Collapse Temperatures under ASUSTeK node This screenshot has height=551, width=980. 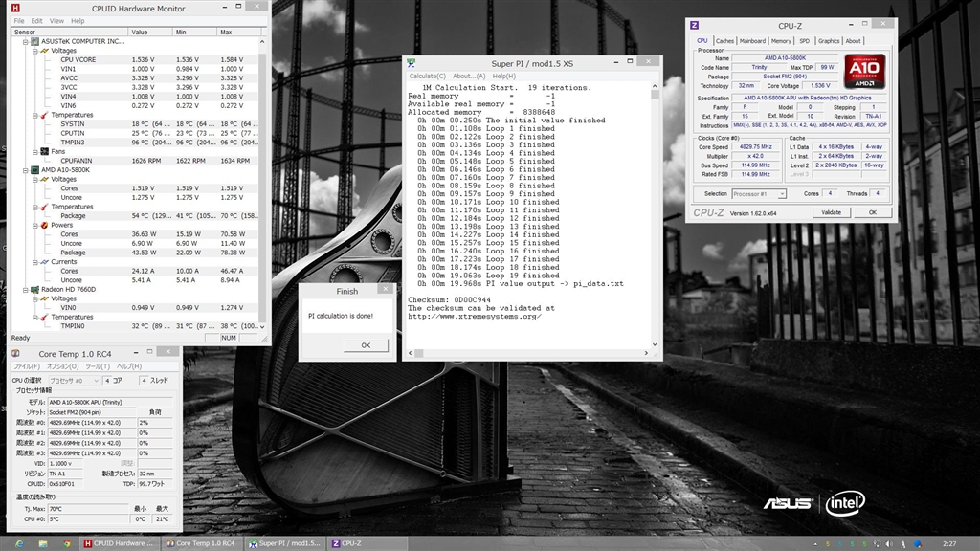(x=35, y=115)
